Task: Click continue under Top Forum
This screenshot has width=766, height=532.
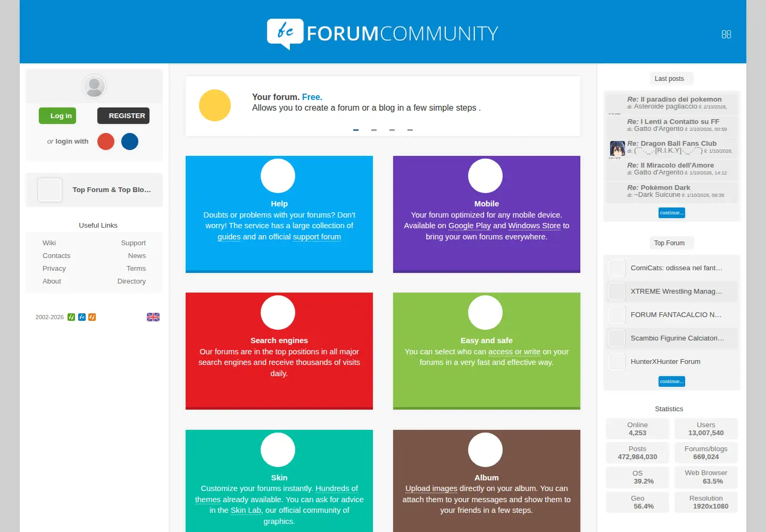Action: [672, 381]
